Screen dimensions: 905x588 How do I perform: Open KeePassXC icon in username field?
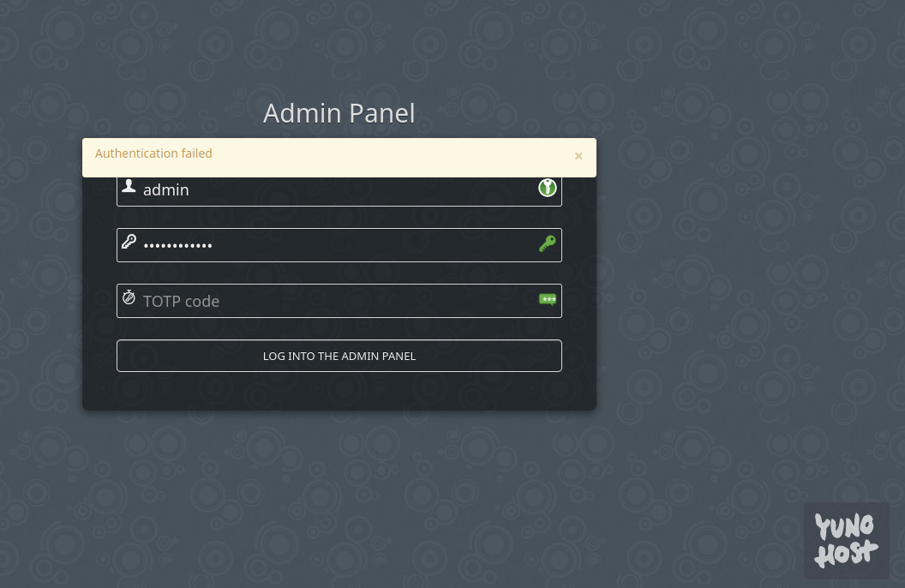[547, 188]
